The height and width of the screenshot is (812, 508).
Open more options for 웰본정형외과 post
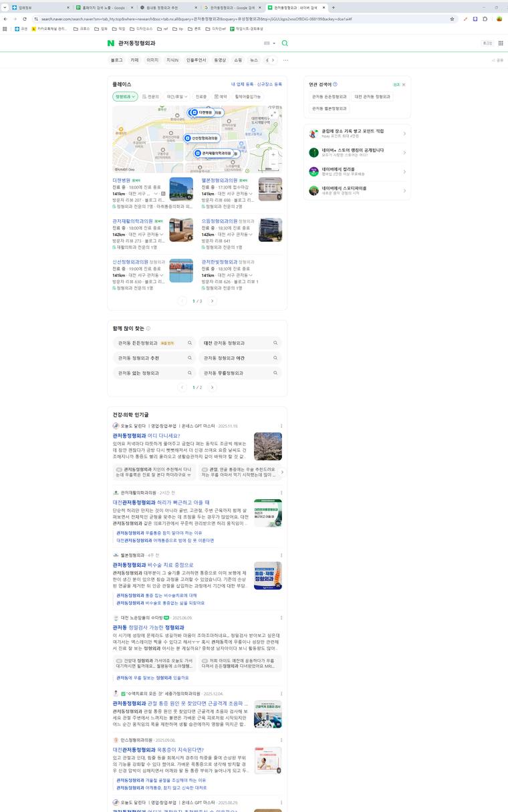click(281, 555)
